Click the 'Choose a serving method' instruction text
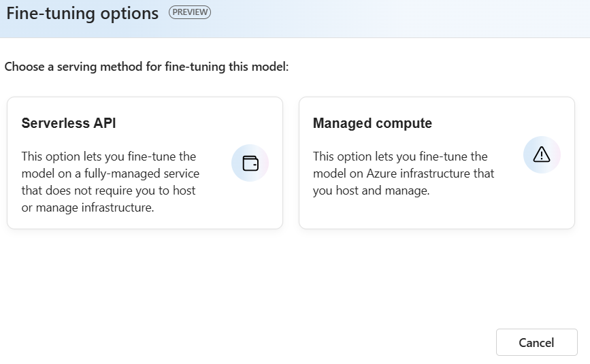The height and width of the screenshot is (364, 590). point(147,68)
